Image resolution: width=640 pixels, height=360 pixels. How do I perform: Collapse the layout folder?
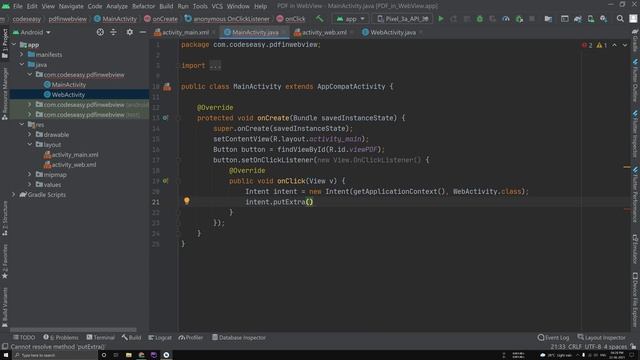(29, 144)
